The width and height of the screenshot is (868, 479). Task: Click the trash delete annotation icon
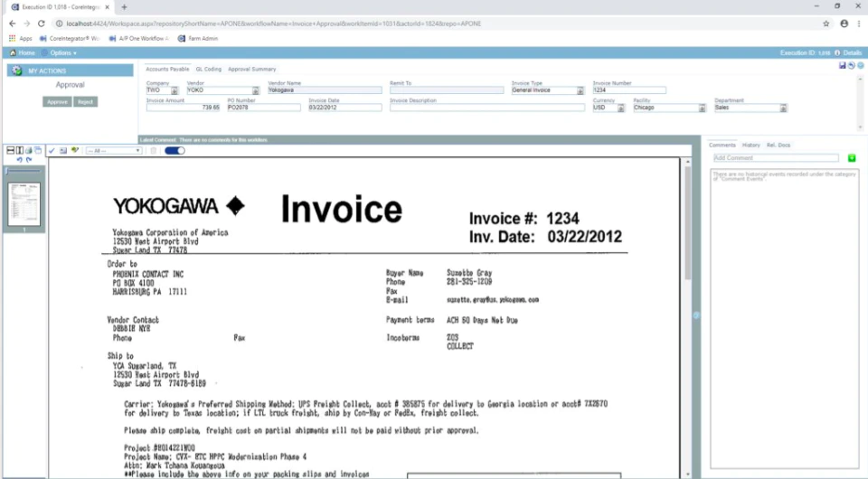[x=154, y=150]
